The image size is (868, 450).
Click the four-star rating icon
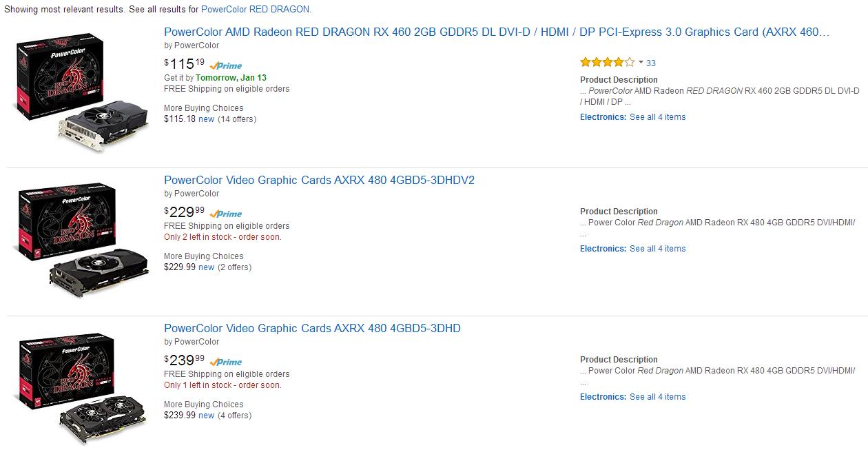(x=607, y=63)
